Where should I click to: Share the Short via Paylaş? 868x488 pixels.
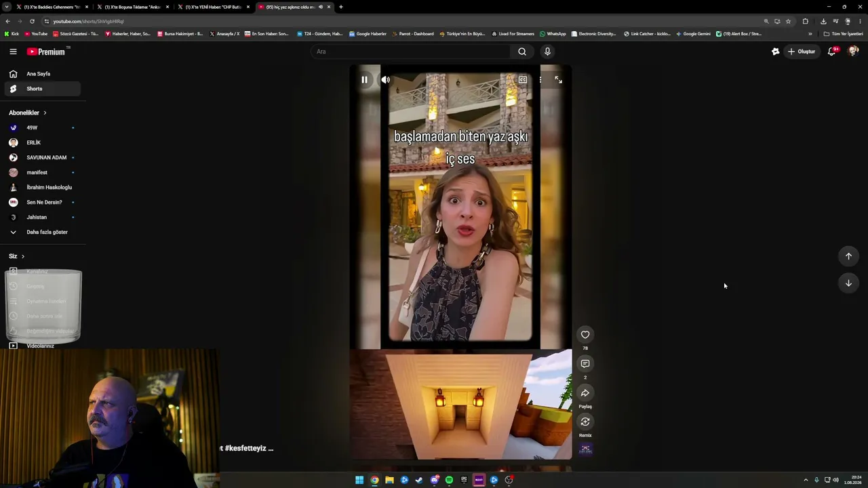coord(585,393)
